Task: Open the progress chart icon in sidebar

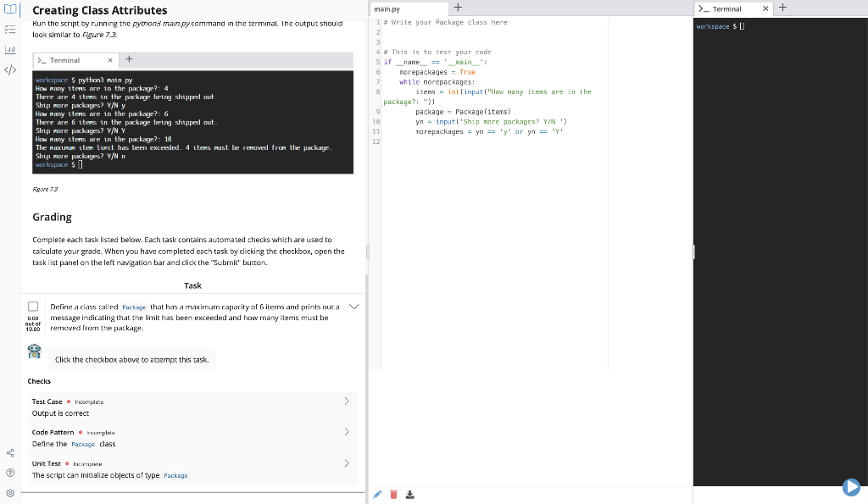Action: point(8,49)
